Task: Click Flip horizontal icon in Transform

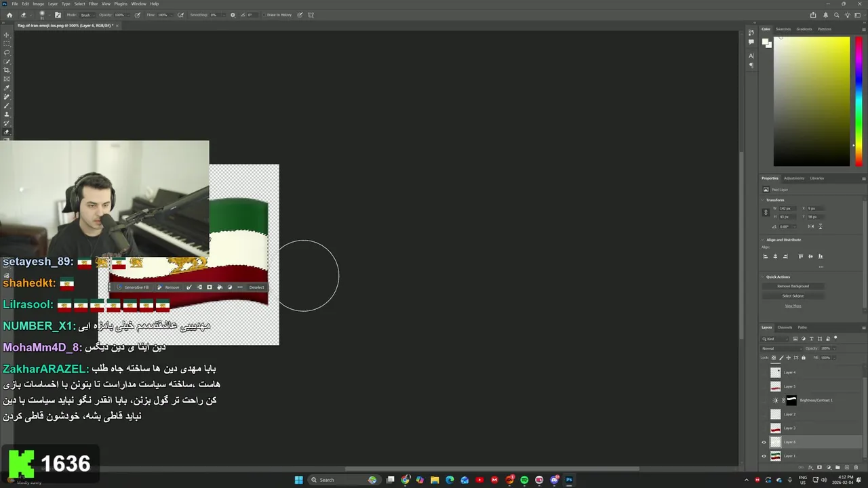Action: click(x=812, y=226)
